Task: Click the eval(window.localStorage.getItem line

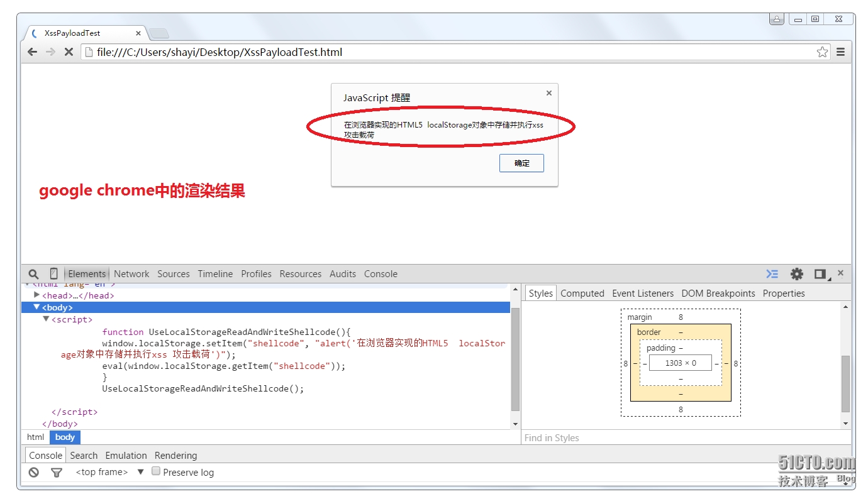Action: [224, 366]
